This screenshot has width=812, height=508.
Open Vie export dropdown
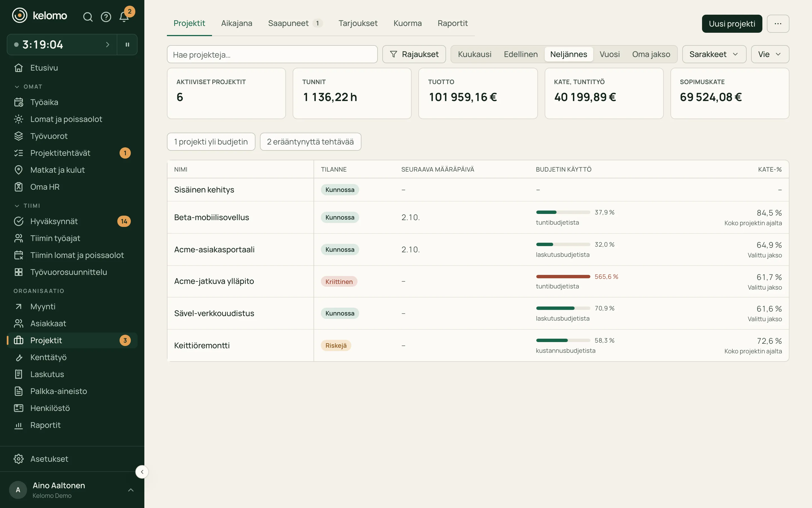pos(770,54)
